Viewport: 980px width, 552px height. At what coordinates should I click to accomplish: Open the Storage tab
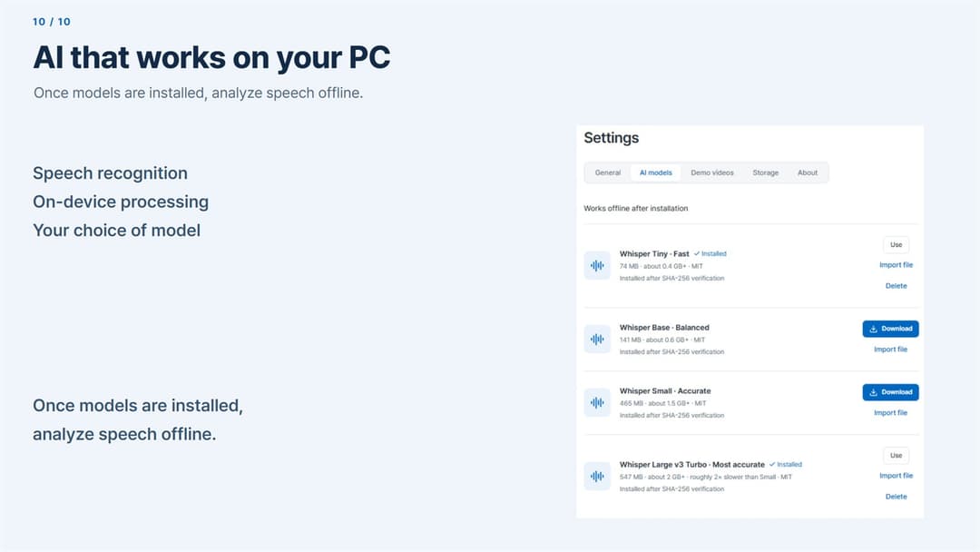point(765,172)
